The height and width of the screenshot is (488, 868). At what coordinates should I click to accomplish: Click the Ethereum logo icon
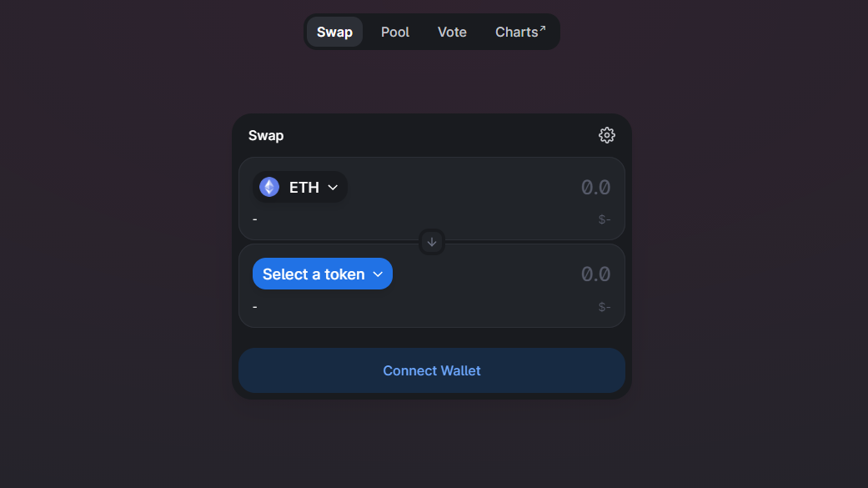[x=269, y=187]
